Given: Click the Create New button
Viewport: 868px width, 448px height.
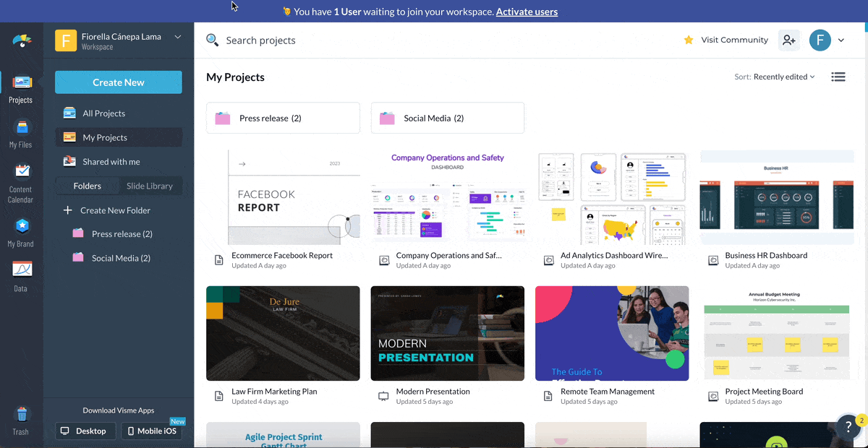Looking at the screenshot, I should [x=118, y=82].
